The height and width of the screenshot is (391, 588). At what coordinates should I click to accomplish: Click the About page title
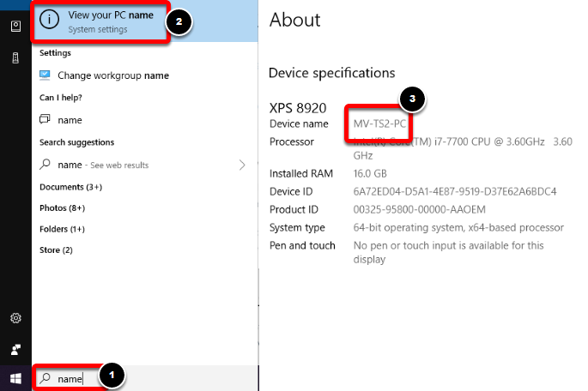pos(295,20)
